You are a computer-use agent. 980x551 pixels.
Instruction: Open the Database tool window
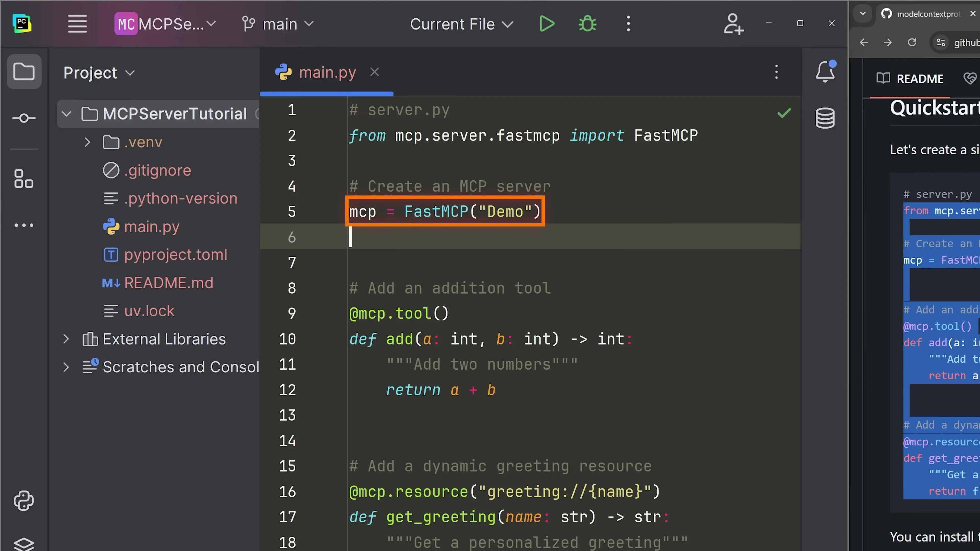coord(825,118)
